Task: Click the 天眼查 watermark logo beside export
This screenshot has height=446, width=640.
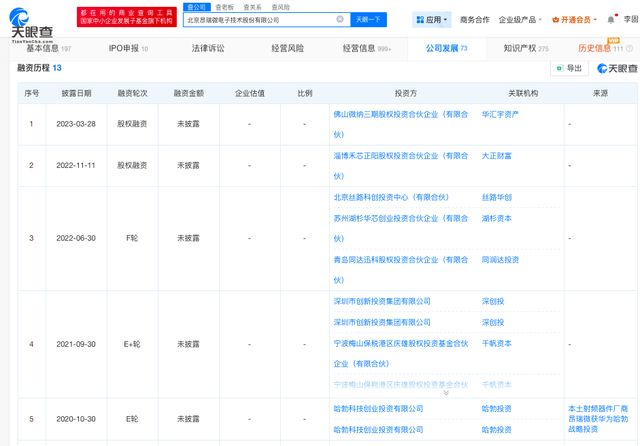Action: (615, 68)
